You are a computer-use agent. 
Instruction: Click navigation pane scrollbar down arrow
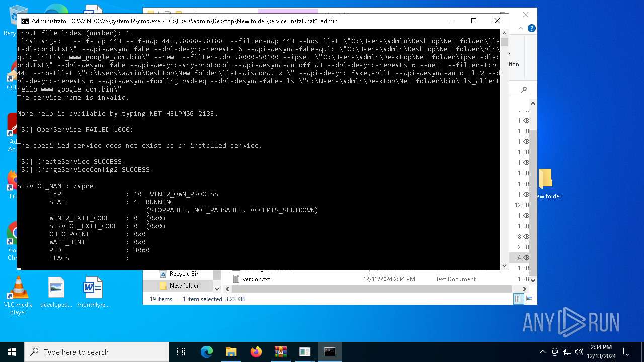pyautogui.click(x=217, y=289)
